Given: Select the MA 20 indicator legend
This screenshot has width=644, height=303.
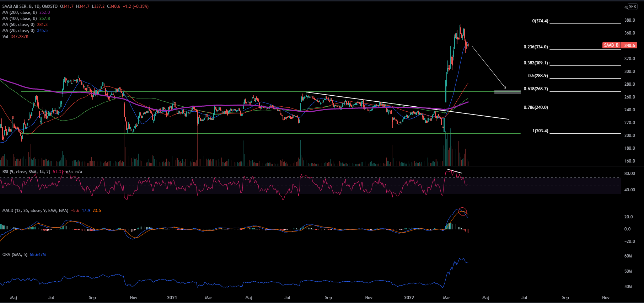Looking at the screenshot, I should [x=18, y=31].
